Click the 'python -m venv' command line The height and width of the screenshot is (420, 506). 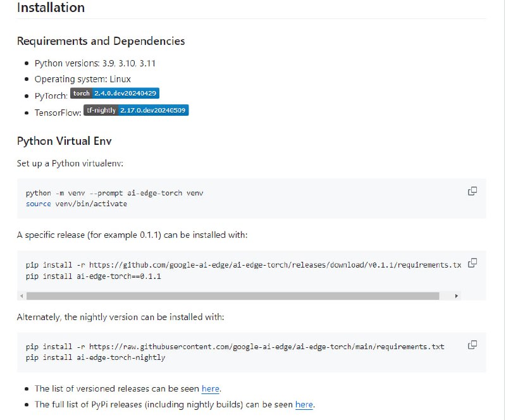coord(114,193)
